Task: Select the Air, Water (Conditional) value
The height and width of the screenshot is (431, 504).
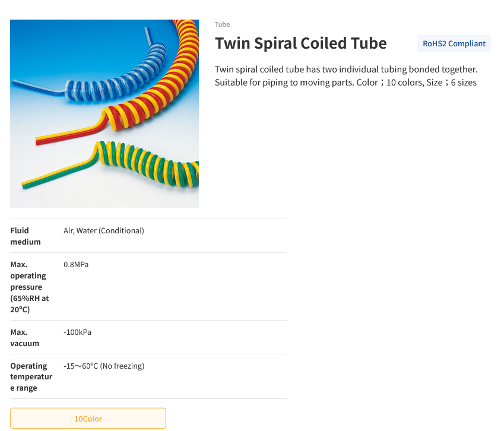Action: [103, 230]
